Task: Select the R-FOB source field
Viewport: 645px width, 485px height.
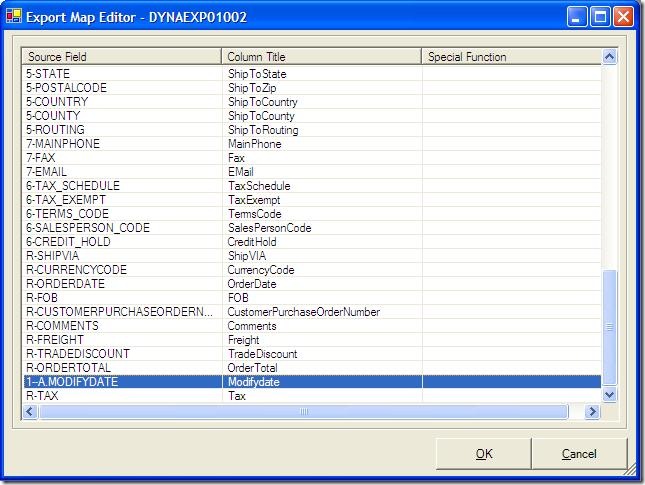Action: pos(122,297)
